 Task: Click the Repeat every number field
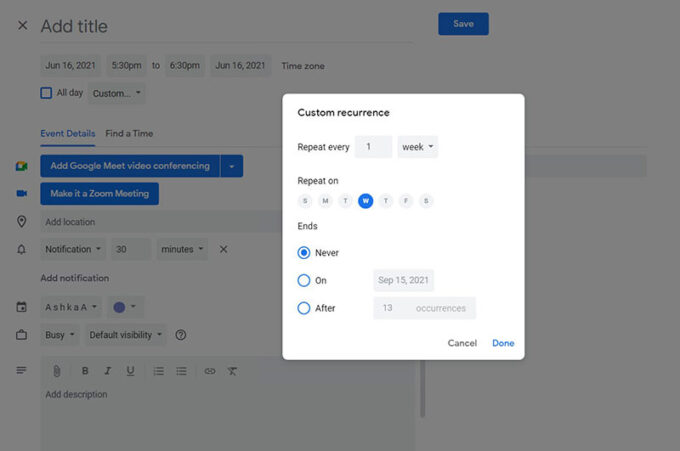coord(373,147)
